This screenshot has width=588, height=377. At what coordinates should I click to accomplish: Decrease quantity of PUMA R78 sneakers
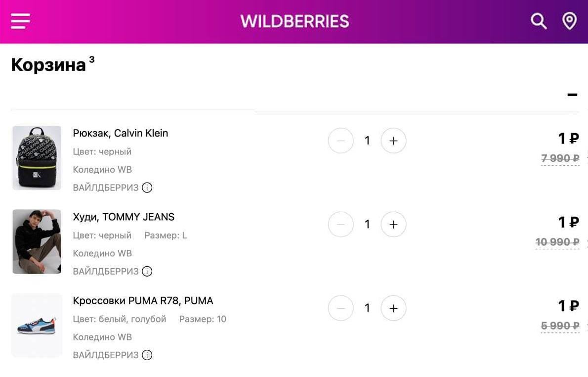click(341, 308)
